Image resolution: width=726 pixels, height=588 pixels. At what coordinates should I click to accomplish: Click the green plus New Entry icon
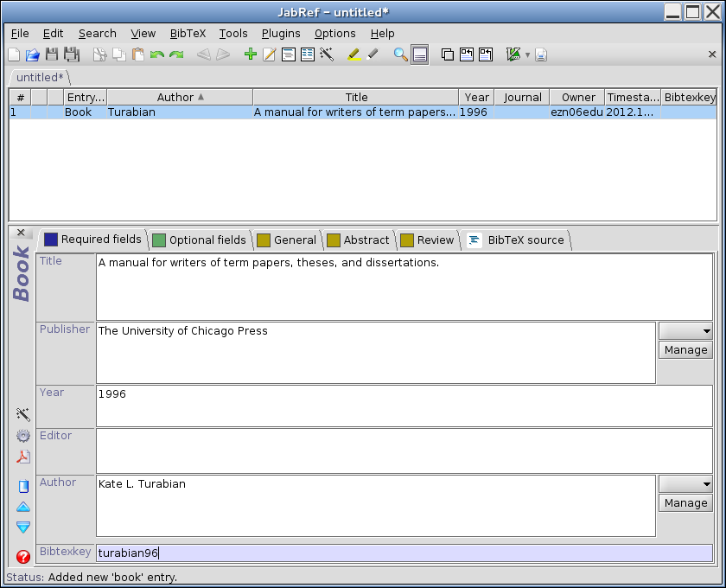click(x=251, y=54)
